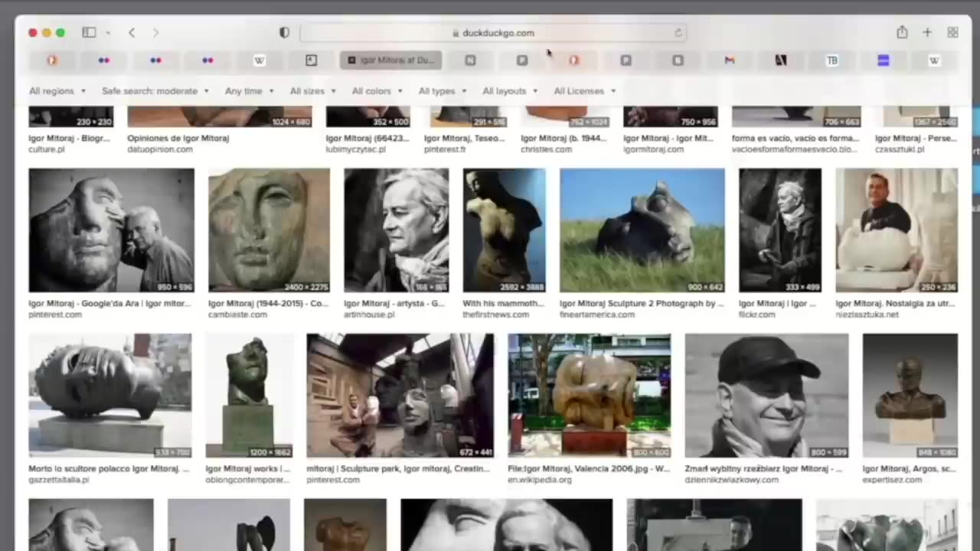Click the duckduckgo.com address bar
This screenshot has width=980, height=551.
pyautogui.click(x=493, y=33)
